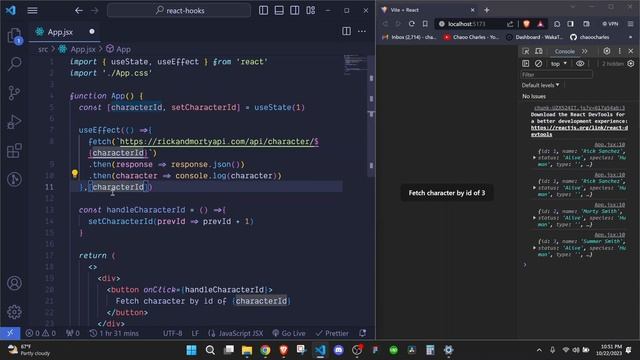
Task: Go back in VS Code navigation
Action: click(78, 10)
